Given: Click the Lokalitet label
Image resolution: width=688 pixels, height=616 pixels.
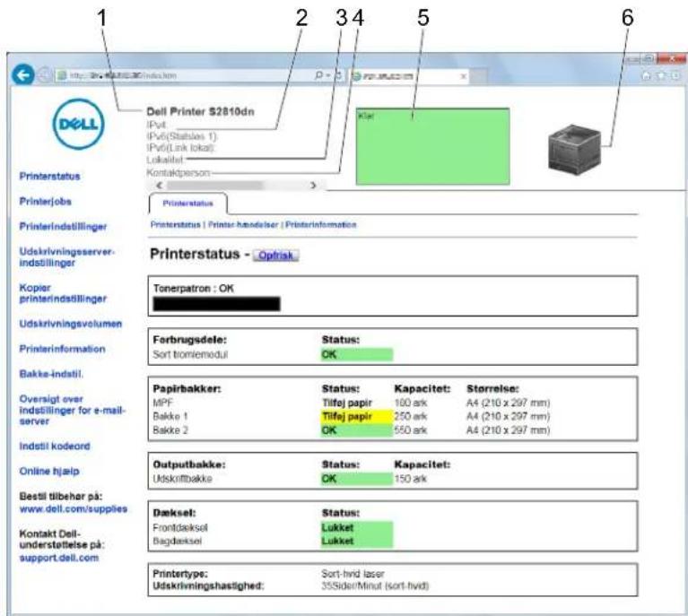Looking at the screenshot, I should (165, 160).
